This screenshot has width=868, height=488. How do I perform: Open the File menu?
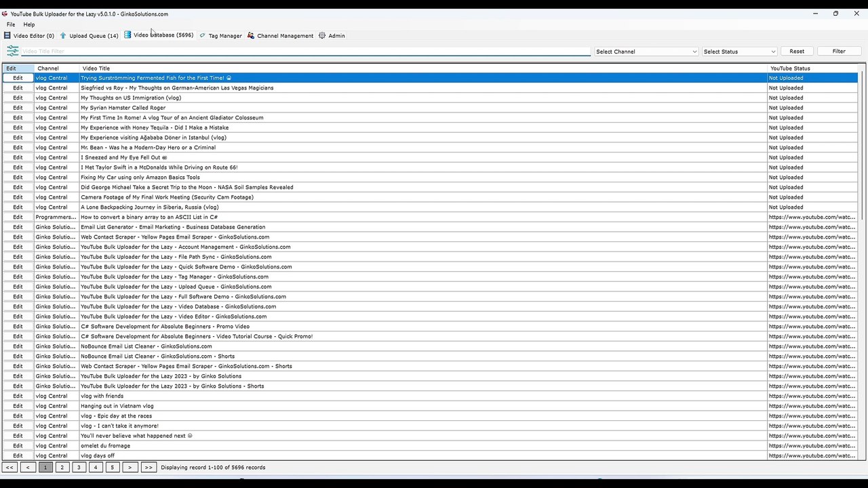pos(11,24)
